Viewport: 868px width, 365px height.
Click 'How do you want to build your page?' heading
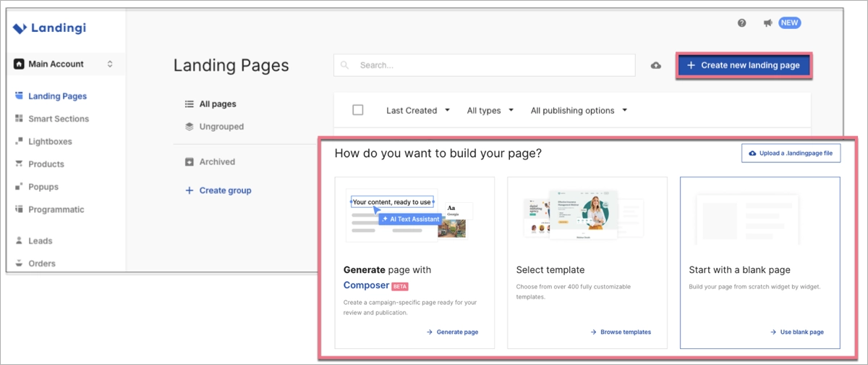[438, 154]
